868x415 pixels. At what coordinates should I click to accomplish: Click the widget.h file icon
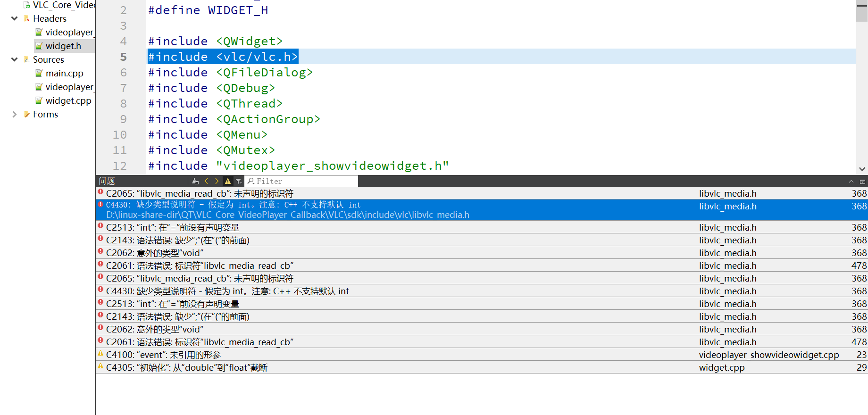click(x=39, y=46)
